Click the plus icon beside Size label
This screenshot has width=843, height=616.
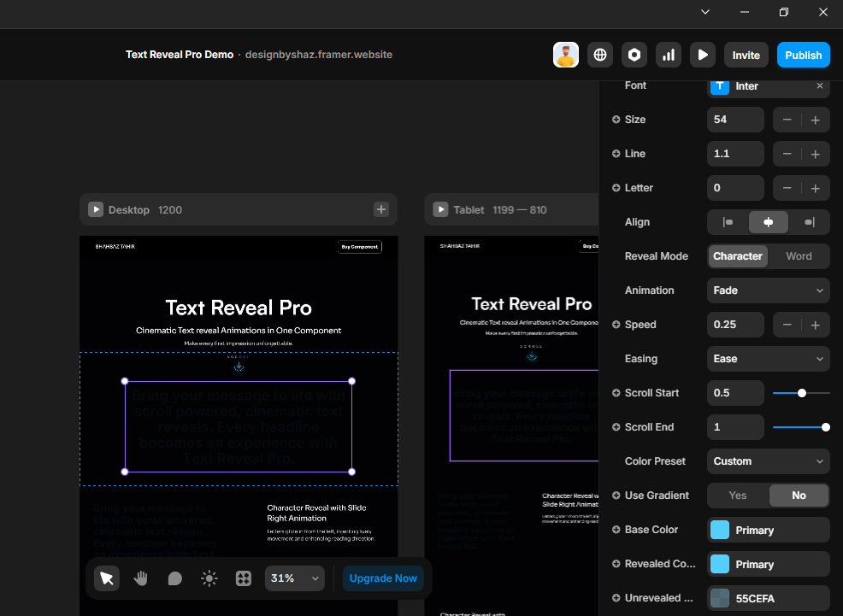[616, 120]
